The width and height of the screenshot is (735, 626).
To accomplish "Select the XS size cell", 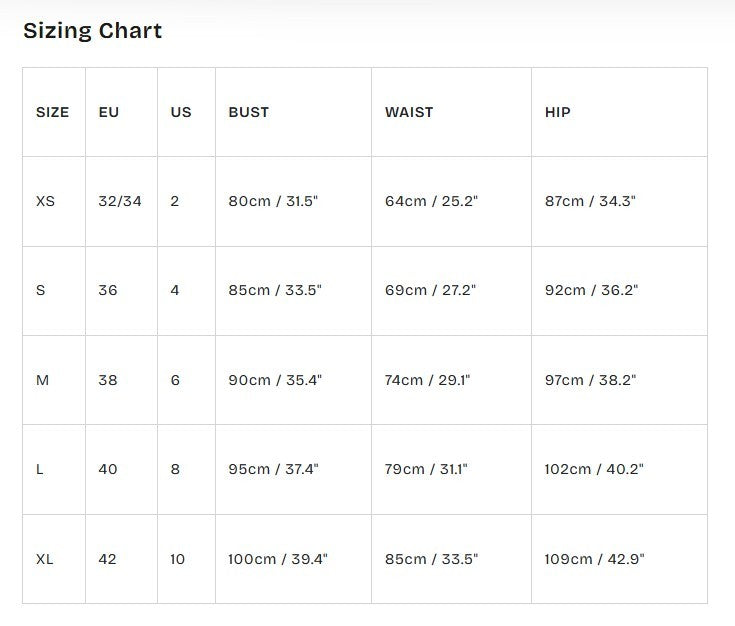I will pyautogui.click(x=54, y=202).
